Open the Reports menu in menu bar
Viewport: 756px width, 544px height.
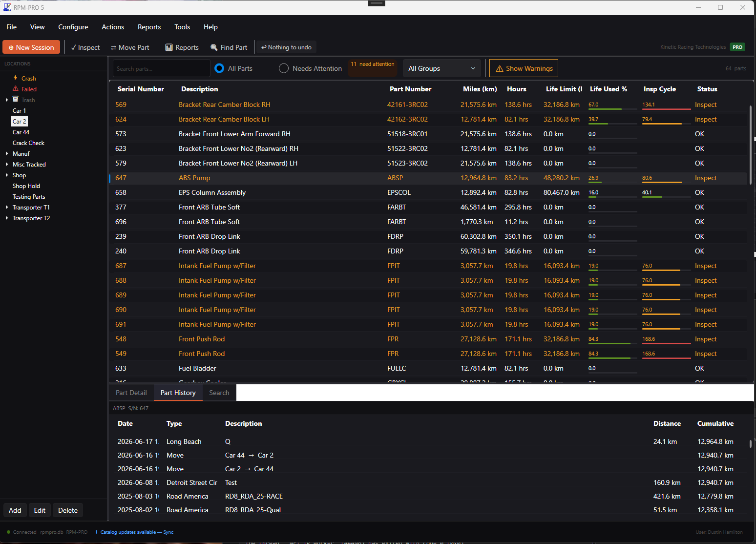(x=149, y=27)
